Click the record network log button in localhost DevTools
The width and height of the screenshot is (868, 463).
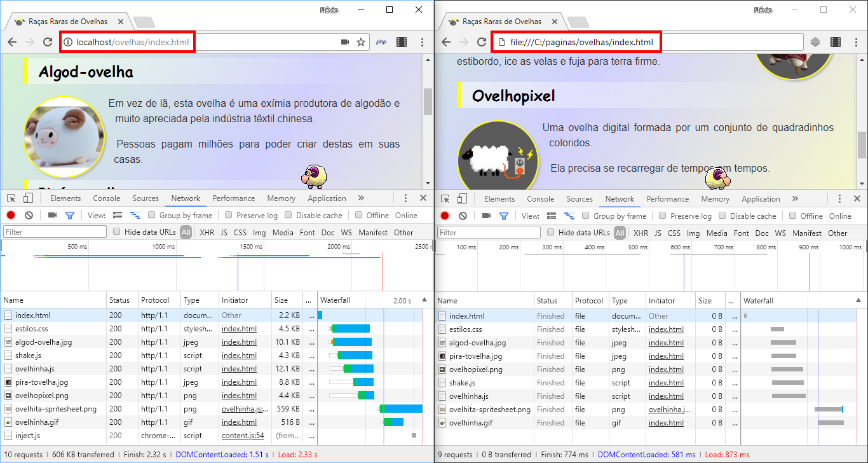point(11,216)
